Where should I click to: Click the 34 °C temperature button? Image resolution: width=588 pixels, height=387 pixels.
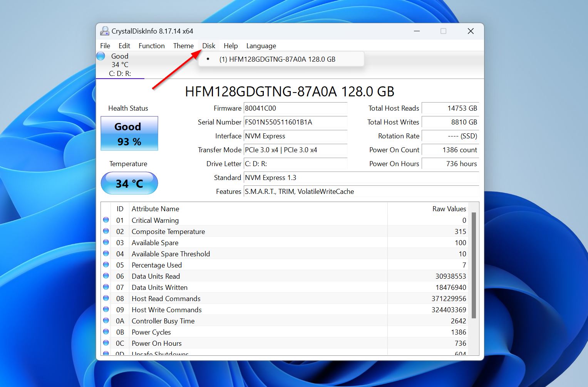(129, 183)
